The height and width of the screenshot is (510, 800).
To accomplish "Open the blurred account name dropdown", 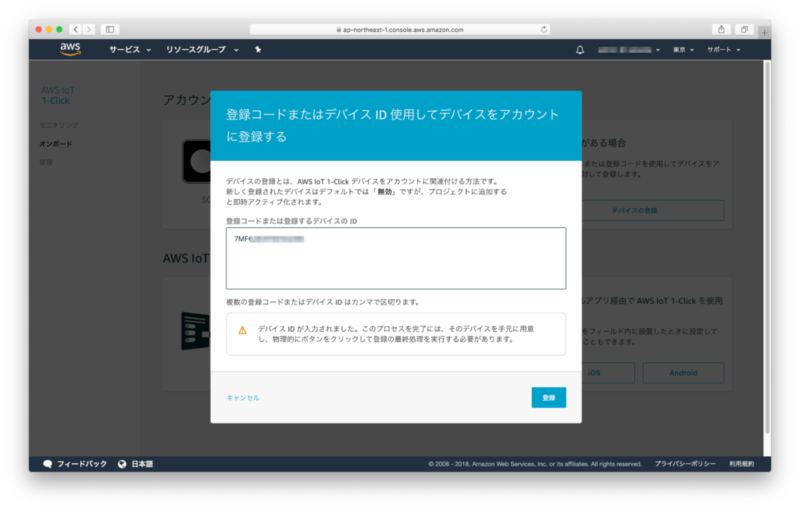I will pos(629,50).
